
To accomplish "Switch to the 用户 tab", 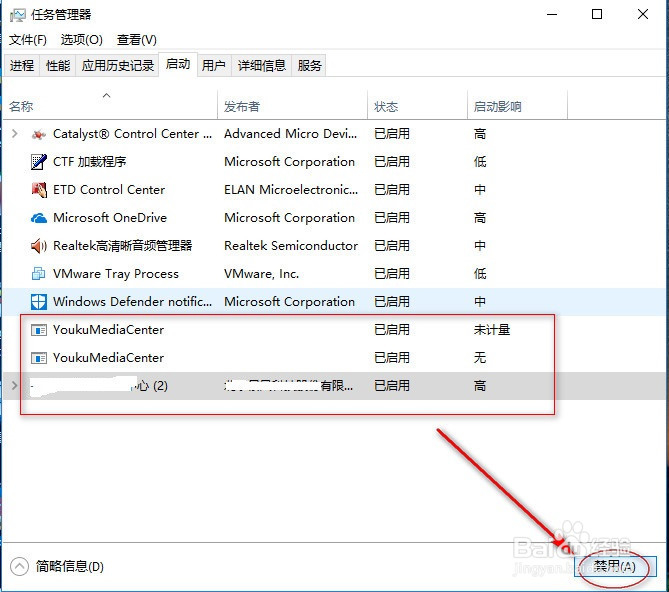I will click(214, 66).
